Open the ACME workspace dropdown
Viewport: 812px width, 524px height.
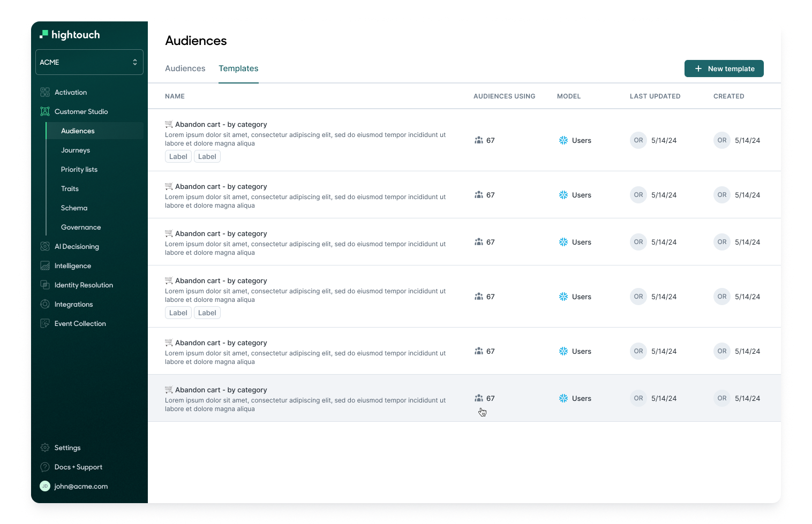point(89,62)
